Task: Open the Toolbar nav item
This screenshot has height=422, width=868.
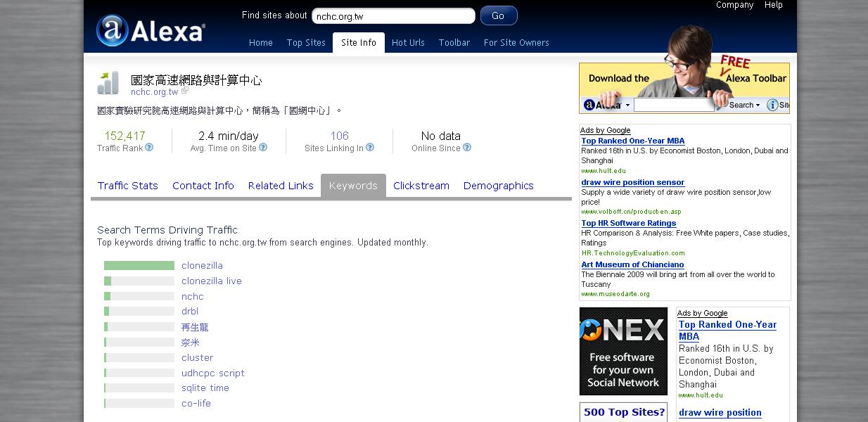Action: point(454,43)
